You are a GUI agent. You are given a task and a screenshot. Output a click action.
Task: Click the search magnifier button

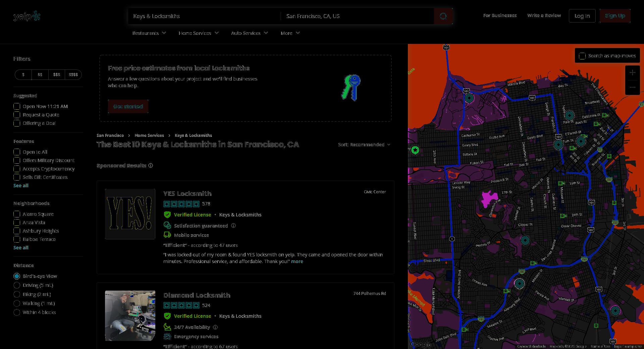pyautogui.click(x=443, y=16)
